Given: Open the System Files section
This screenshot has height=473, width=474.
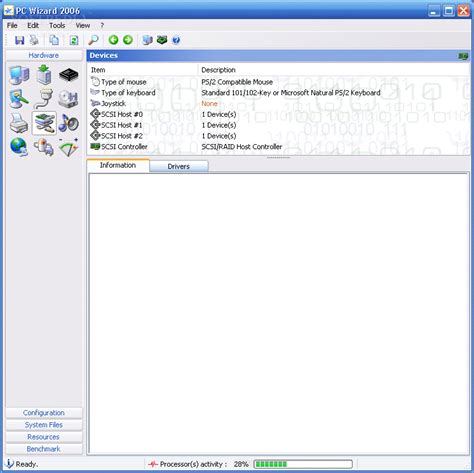Looking at the screenshot, I should click(44, 425).
